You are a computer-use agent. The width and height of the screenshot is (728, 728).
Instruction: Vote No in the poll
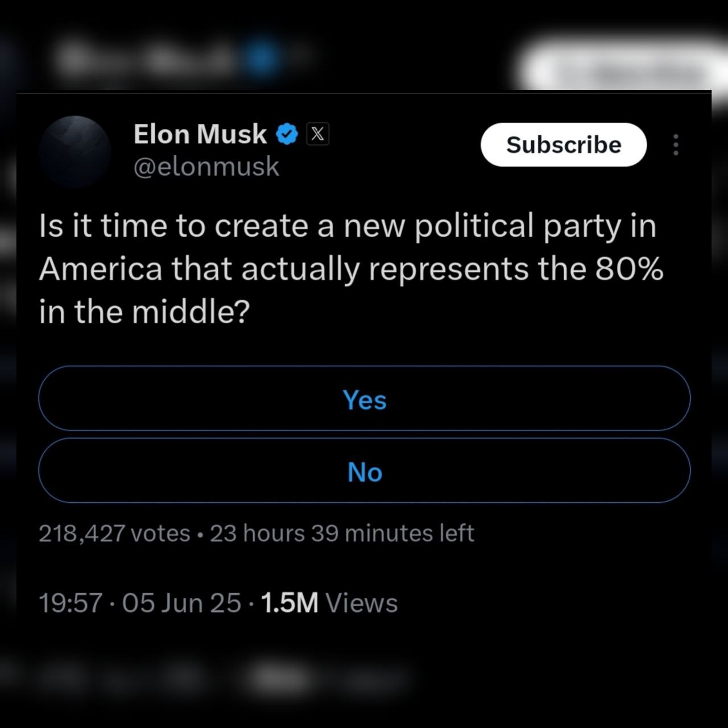365,471
